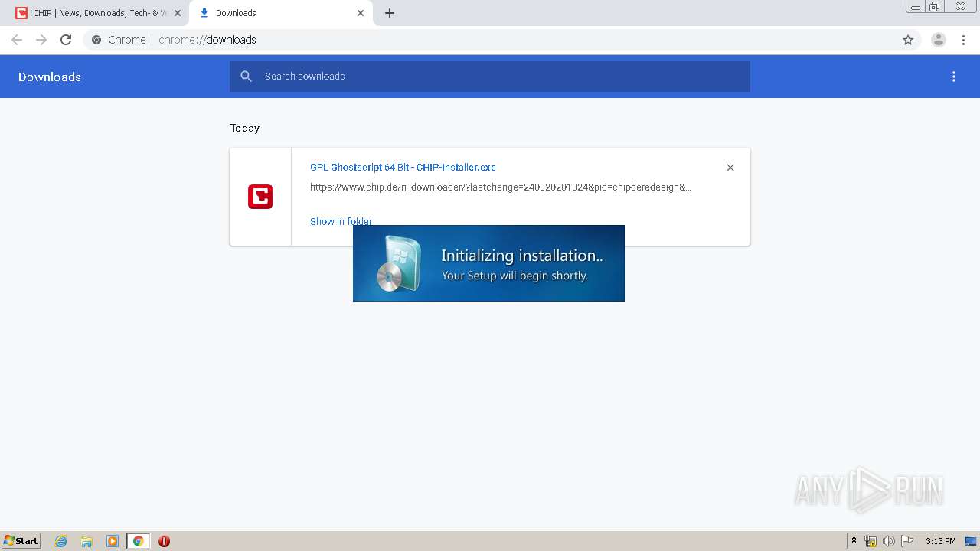The width and height of the screenshot is (980, 551).
Task: Show the installer in folder
Action: [341, 221]
